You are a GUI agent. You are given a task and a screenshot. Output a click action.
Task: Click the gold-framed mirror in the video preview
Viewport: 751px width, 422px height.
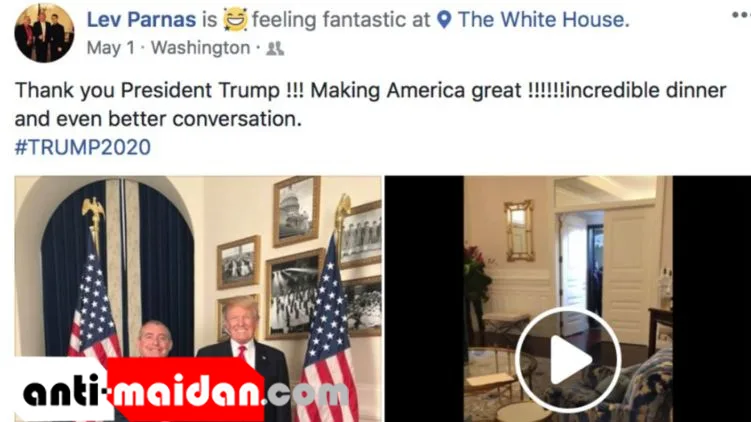(519, 231)
